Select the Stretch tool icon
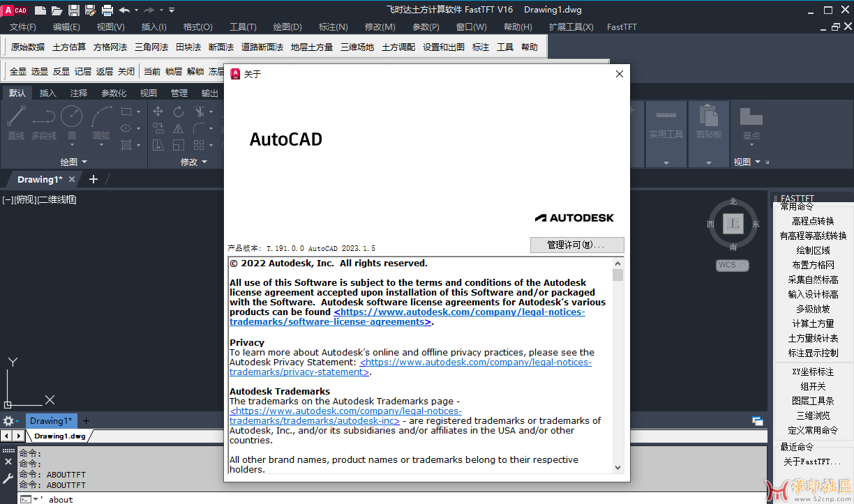The height and width of the screenshot is (504, 854). click(x=158, y=145)
